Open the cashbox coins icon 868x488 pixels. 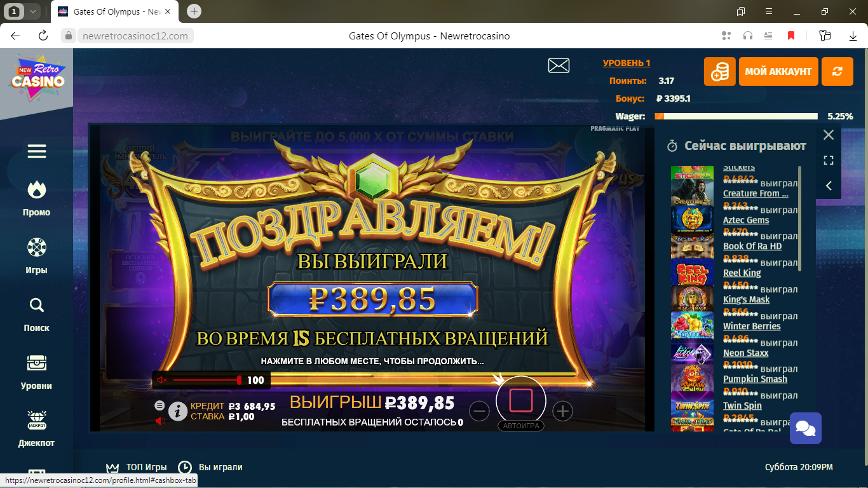click(x=719, y=72)
